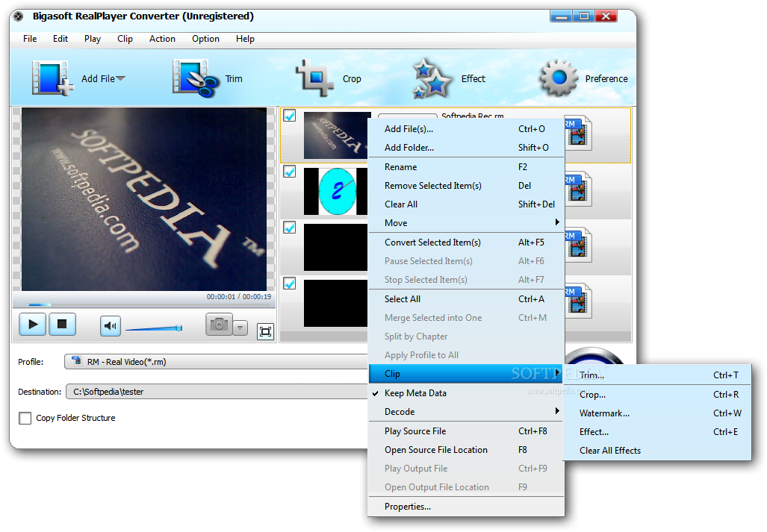Screen dimensions: 767x532
Task: Click RM format icon of second file
Action: point(578,189)
